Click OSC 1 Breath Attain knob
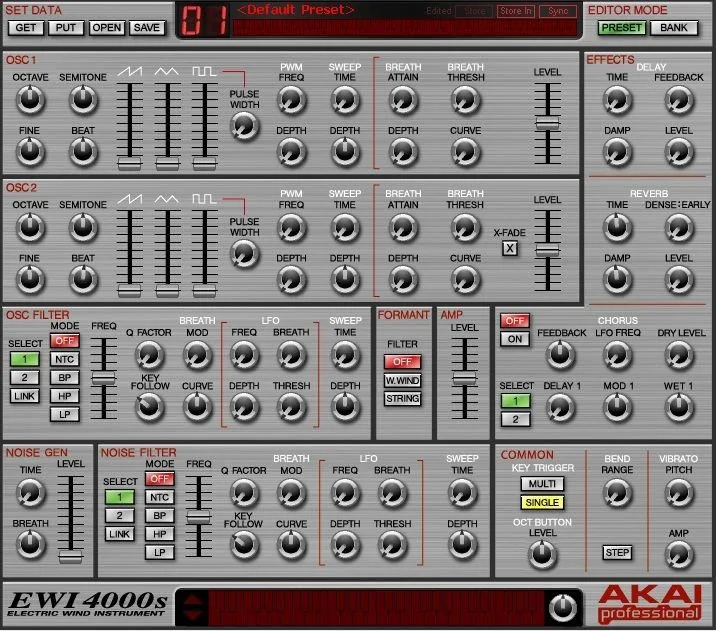The height and width of the screenshot is (631, 716). (403, 100)
